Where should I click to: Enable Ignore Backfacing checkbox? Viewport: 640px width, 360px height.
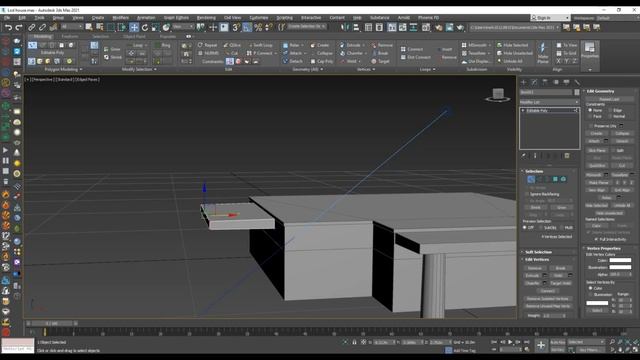(527, 194)
